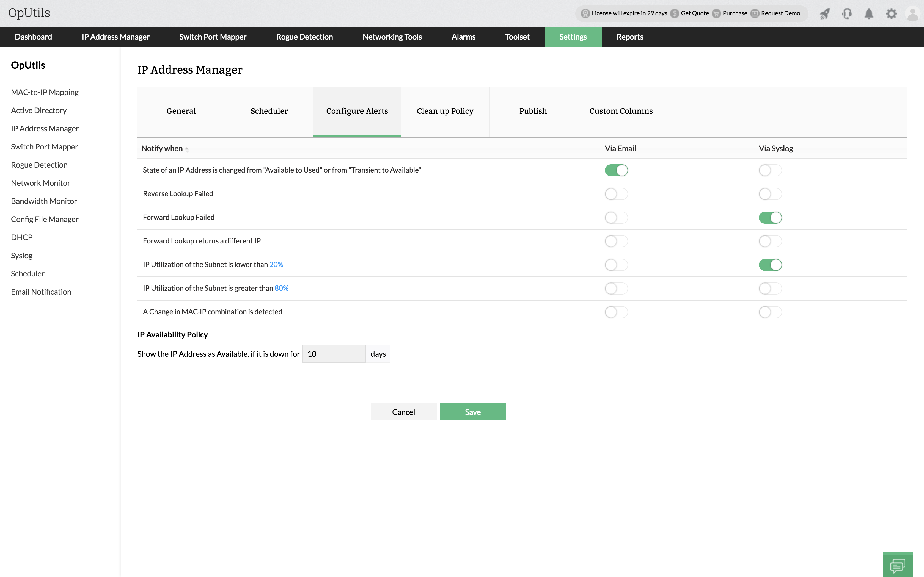Edit the 80% greater utilization threshold
Image resolution: width=924 pixels, height=577 pixels.
(281, 288)
